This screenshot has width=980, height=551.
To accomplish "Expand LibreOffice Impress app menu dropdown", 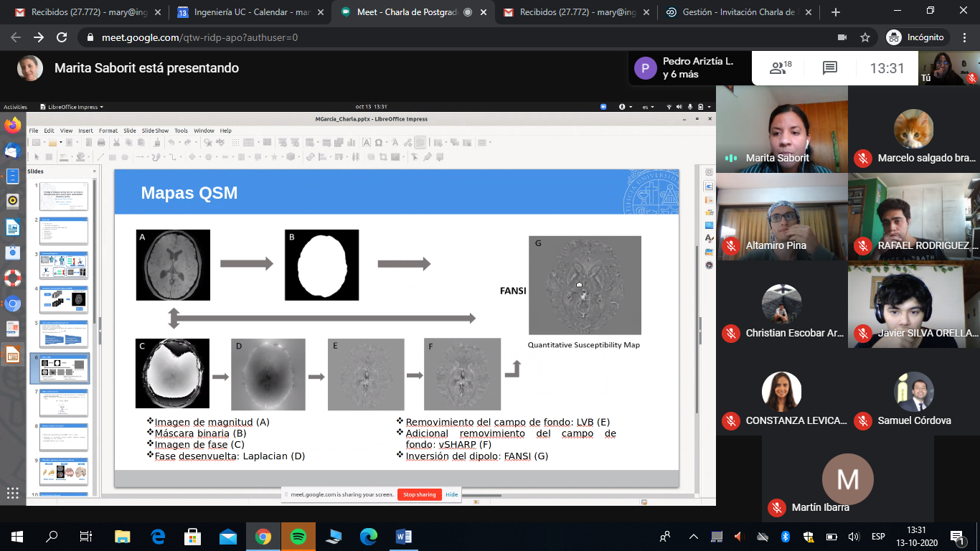I will click(72, 107).
